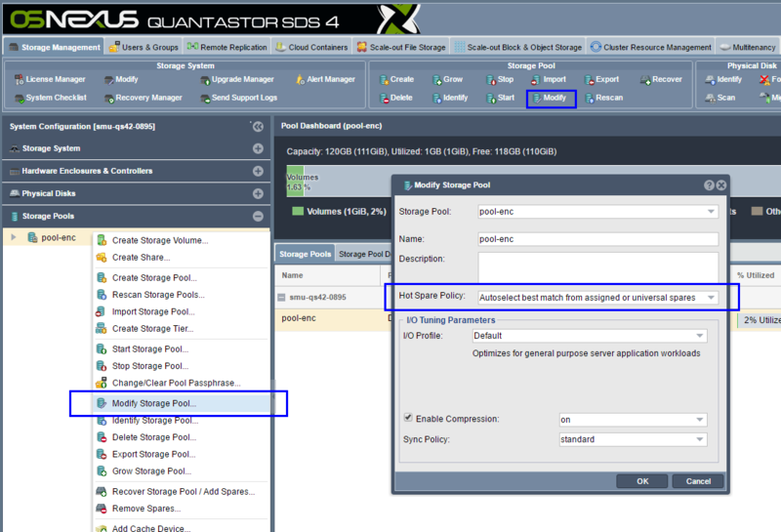The width and height of the screenshot is (781, 532).
Task: Expand the pool-enc tree node
Action: coord(14,237)
